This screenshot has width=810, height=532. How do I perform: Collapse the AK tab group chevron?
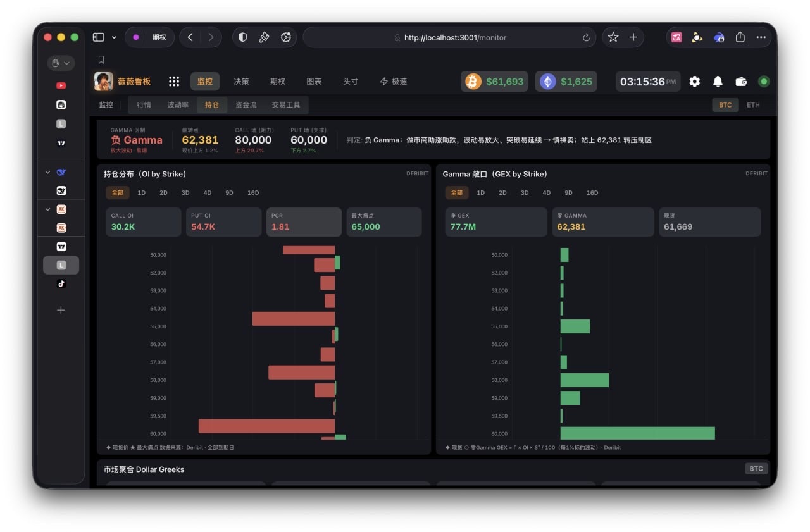click(x=47, y=209)
